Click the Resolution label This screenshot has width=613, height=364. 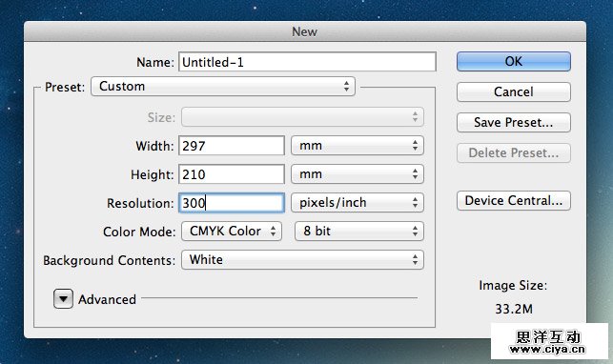140,203
